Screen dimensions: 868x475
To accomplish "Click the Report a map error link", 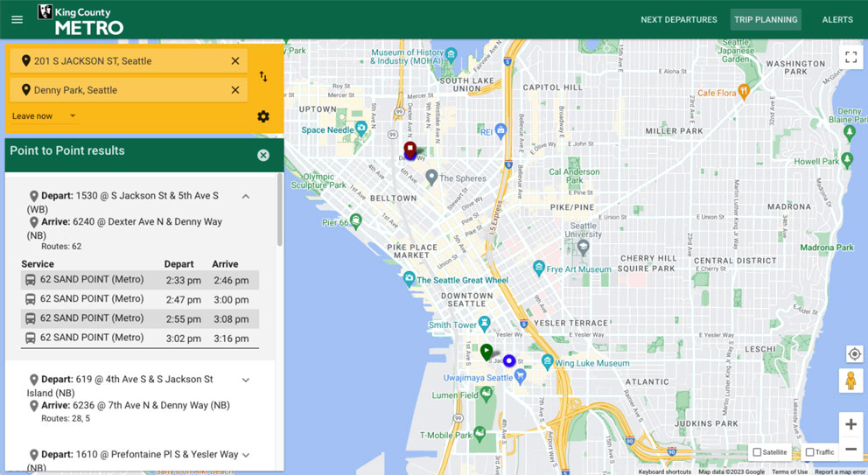I will pos(840,472).
